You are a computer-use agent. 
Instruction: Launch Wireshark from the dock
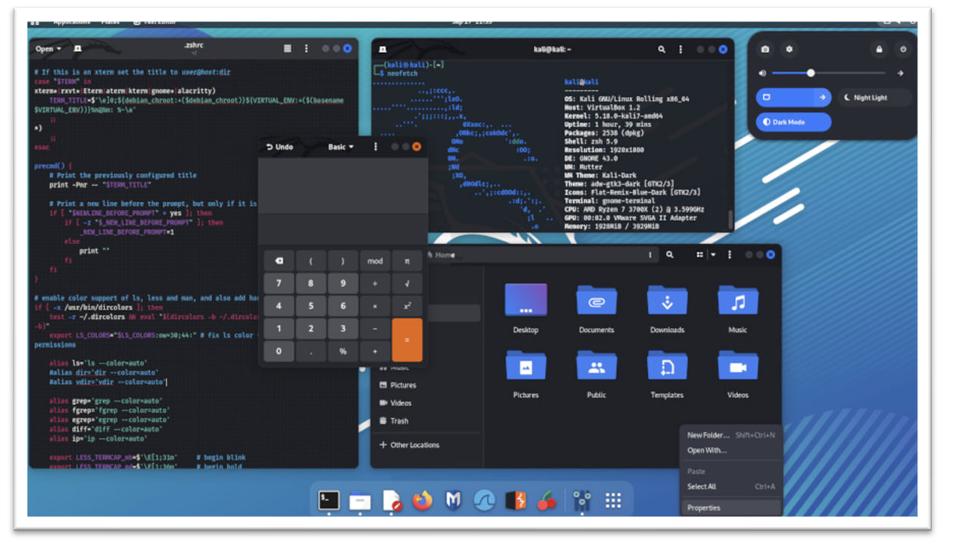tap(484, 500)
